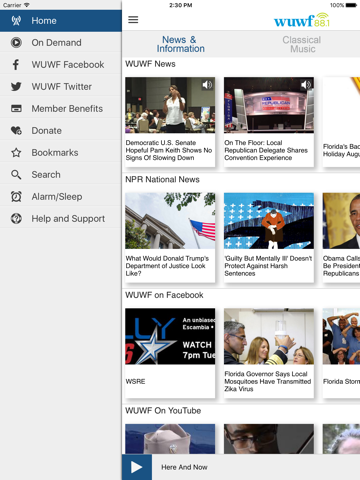Click the Twitter bird icon
This screenshot has width=360, height=480.
(x=16, y=87)
